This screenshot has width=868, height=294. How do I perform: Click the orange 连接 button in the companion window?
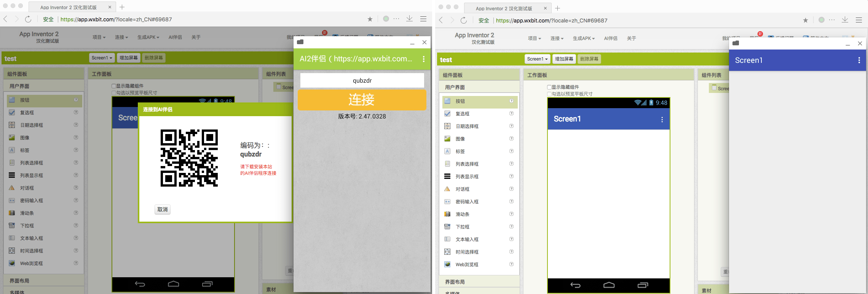(362, 100)
